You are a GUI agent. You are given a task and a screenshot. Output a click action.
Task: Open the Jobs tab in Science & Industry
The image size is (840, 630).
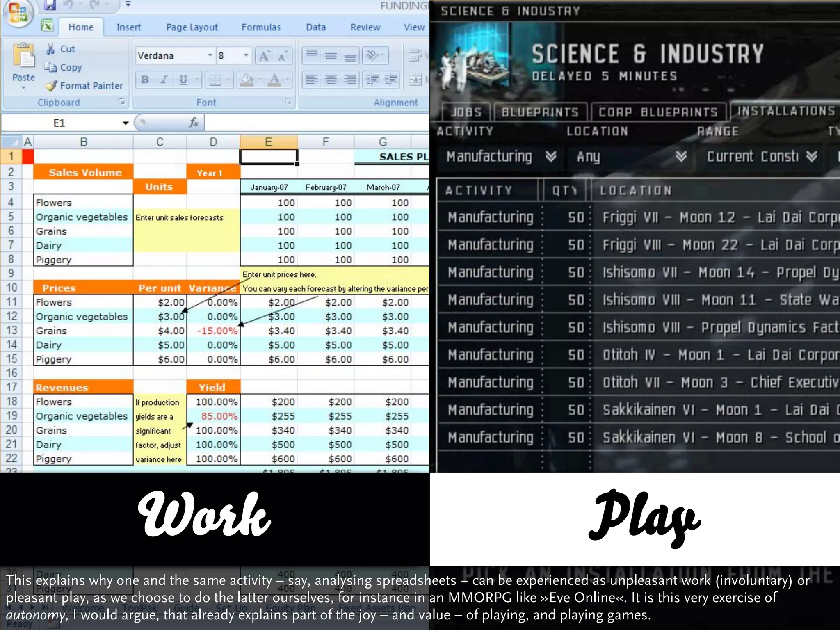[x=466, y=112]
